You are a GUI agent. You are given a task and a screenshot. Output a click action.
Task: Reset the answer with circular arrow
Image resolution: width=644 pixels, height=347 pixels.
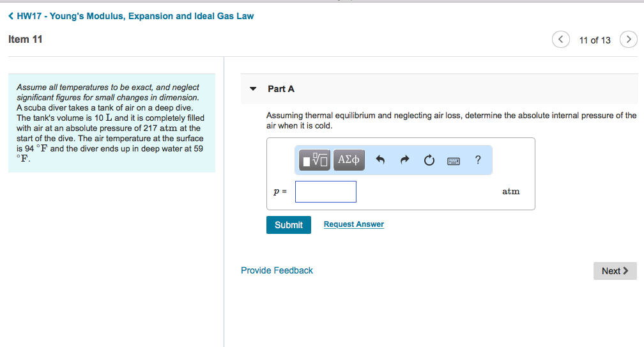pyautogui.click(x=429, y=160)
